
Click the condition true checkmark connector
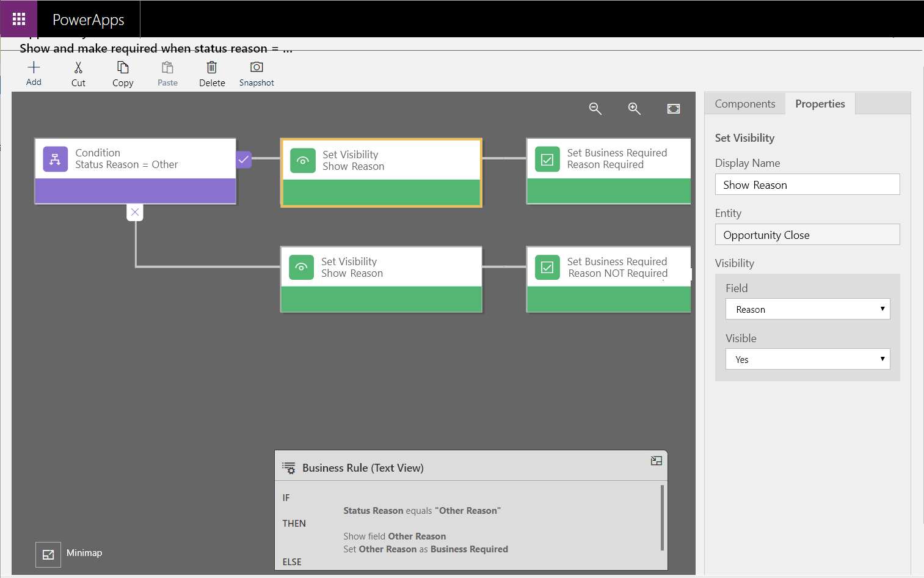tap(244, 159)
